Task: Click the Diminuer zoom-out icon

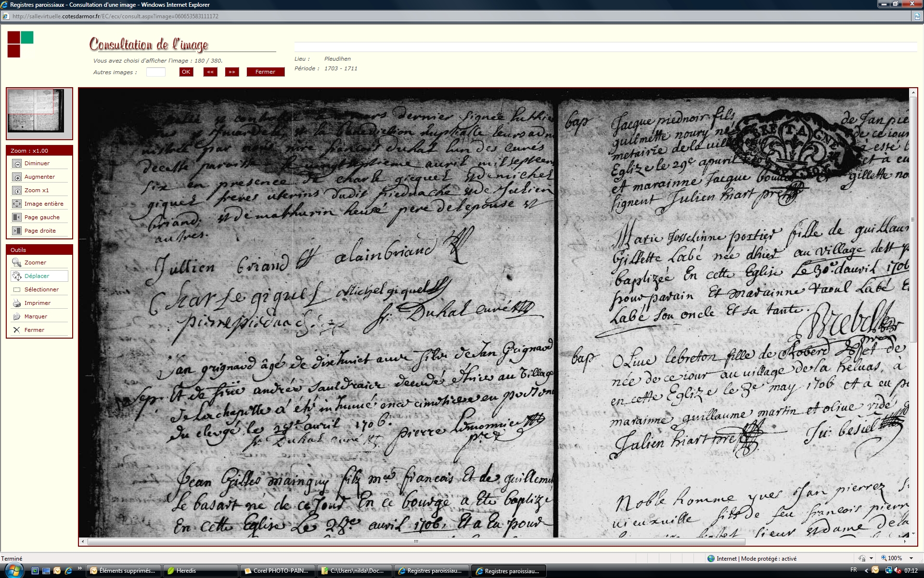Action: click(x=17, y=164)
